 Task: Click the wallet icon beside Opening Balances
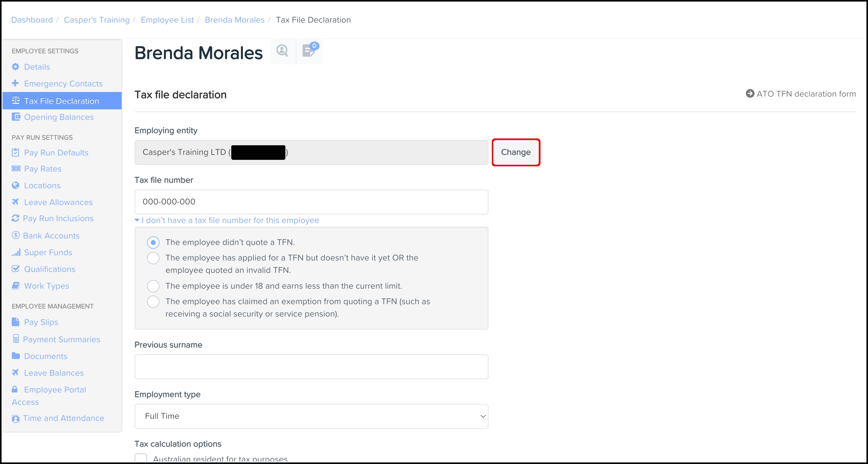click(x=16, y=117)
